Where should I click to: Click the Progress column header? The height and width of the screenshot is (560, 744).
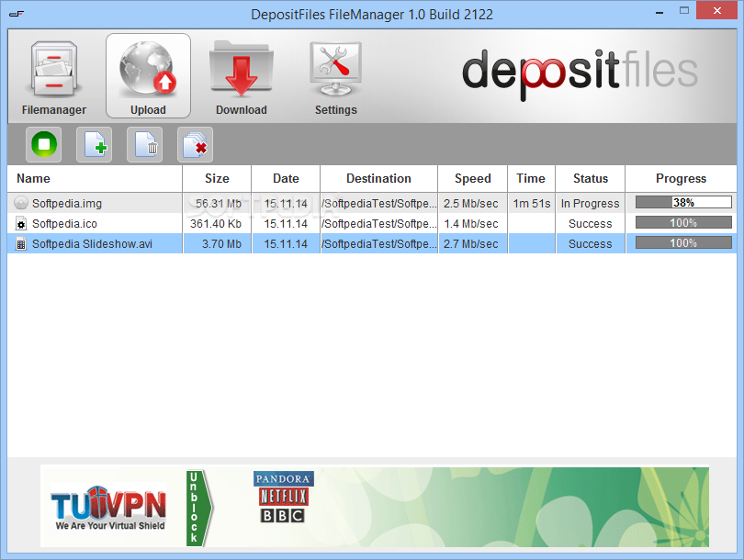(681, 179)
